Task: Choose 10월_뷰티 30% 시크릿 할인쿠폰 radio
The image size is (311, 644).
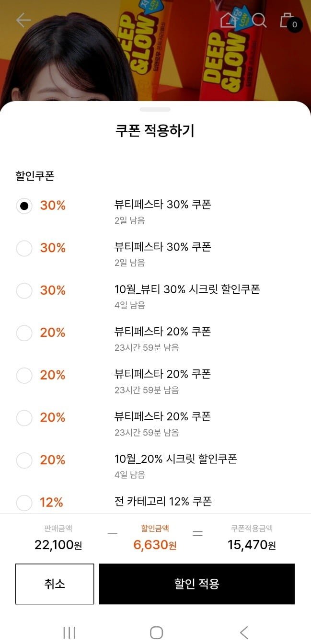Action: (x=24, y=290)
